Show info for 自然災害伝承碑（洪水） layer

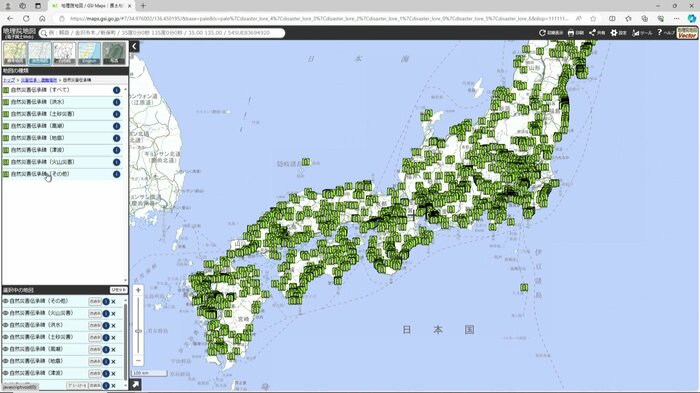click(x=117, y=102)
